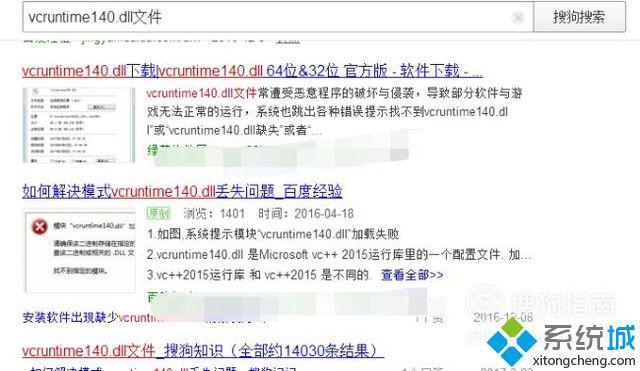The height and width of the screenshot is (371, 640).
Task: Click the error dialog thumbnail for the 百度经验 result
Action: point(80,251)
